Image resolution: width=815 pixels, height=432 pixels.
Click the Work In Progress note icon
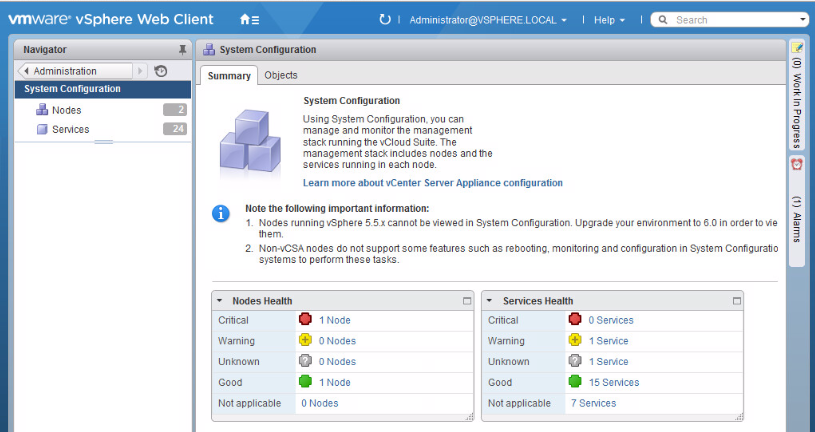click(x=797, y=48)
